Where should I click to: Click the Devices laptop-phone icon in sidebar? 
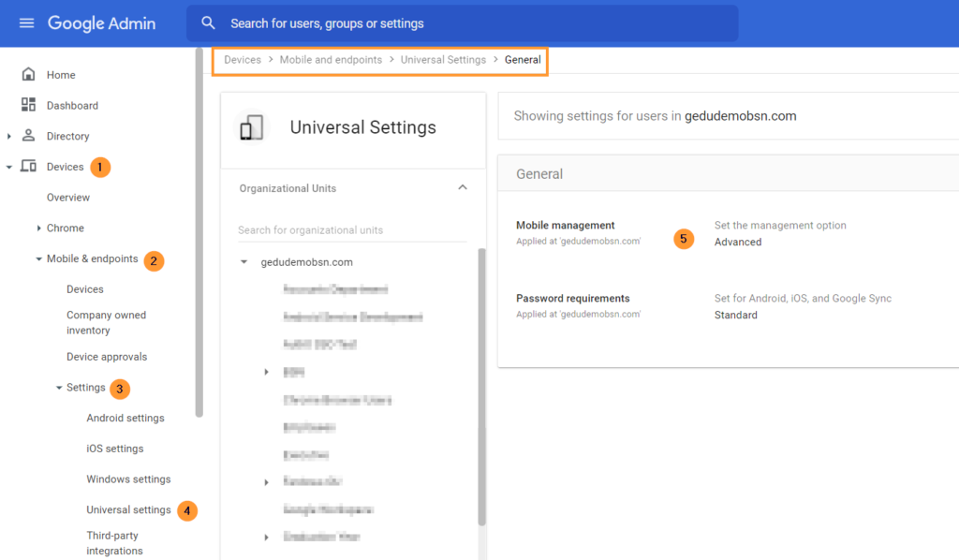click(x=28, y=166)
